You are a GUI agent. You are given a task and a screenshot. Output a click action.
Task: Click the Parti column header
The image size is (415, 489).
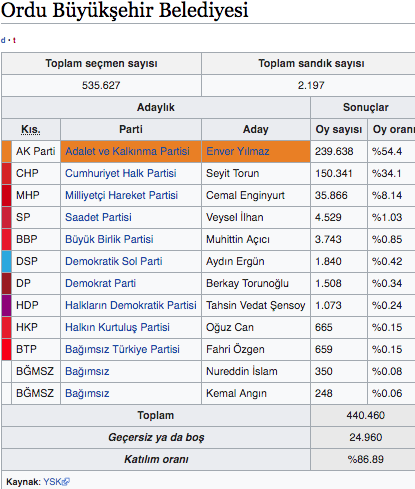[131, 129]
